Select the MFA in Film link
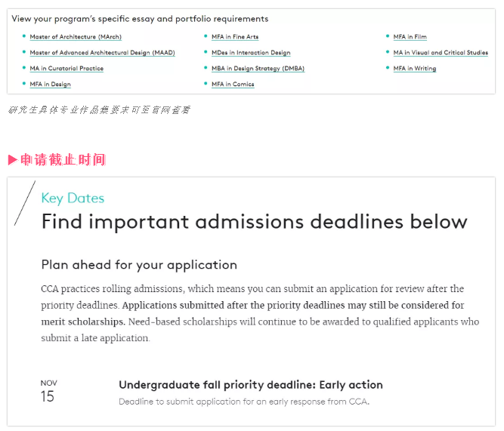 click(410, 37)
